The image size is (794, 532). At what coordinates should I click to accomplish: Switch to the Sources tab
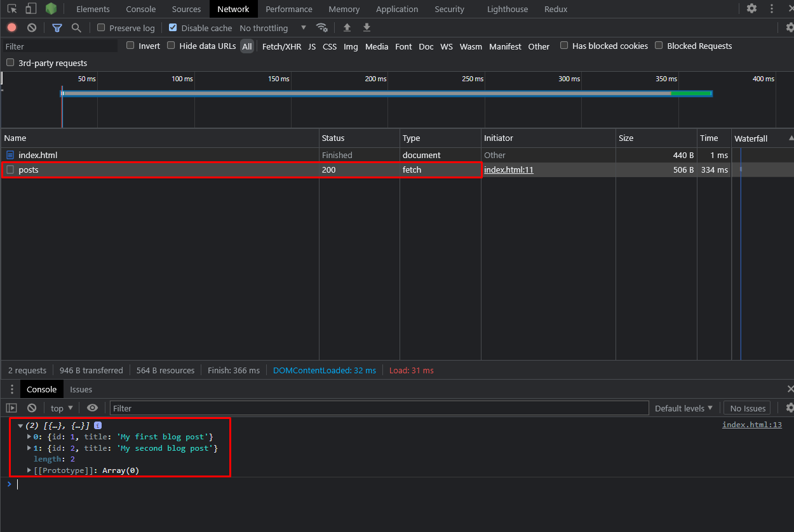[186, 9]
